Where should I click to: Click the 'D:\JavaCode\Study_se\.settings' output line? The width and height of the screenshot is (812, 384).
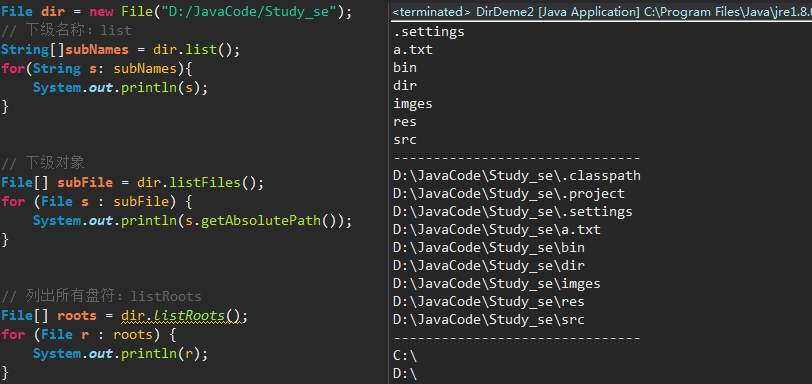click(513, 212)
